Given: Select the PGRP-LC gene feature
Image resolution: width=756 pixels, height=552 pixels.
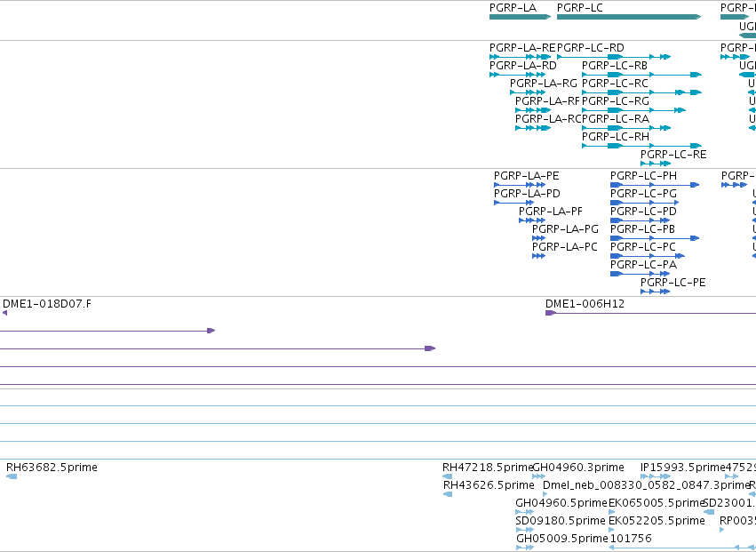Looking at the screenshot, I should pos(629,17).
